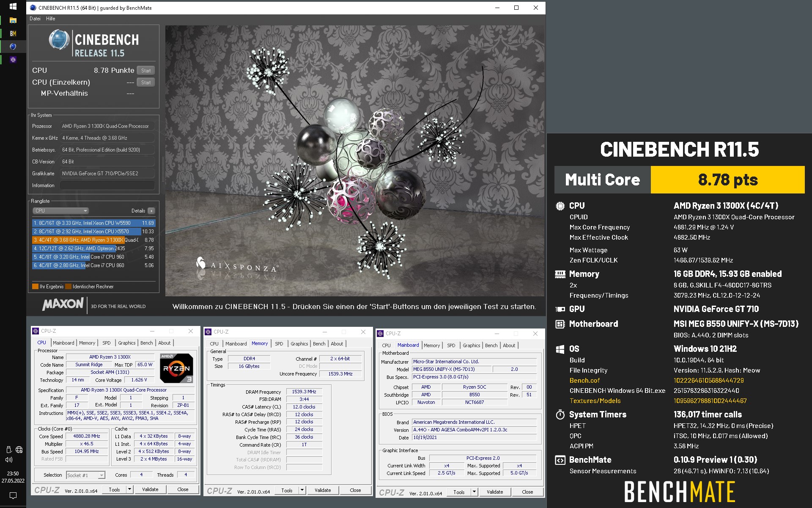This screenshot has height=508, width=812.
Task: Start the CPU multi-core benchmark
Action: point(146,71)
